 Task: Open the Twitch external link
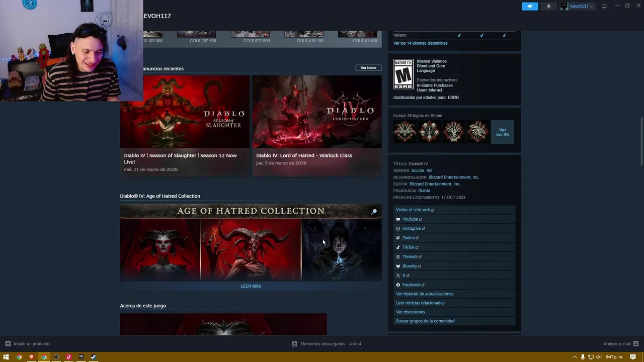pyautogui.click(x=411, y=238)
